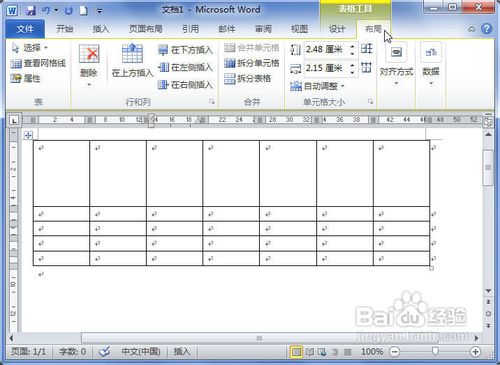Click the row height field showing 2.48 厘米

coord(326,49)
